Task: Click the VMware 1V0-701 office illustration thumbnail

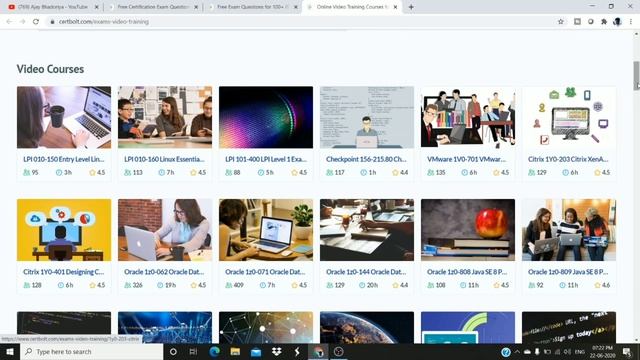Action: [x=468, y=117]
